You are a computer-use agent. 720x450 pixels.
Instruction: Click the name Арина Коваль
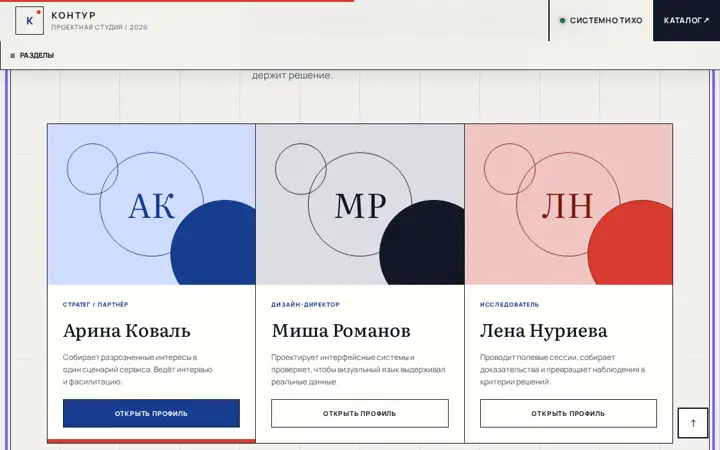tap(126, 331)
